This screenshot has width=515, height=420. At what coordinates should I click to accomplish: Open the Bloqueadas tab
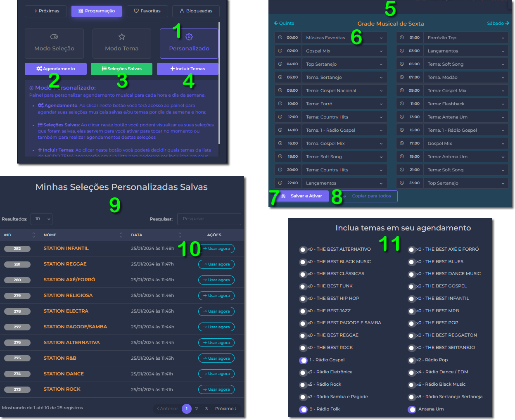[x=196, y=11]
